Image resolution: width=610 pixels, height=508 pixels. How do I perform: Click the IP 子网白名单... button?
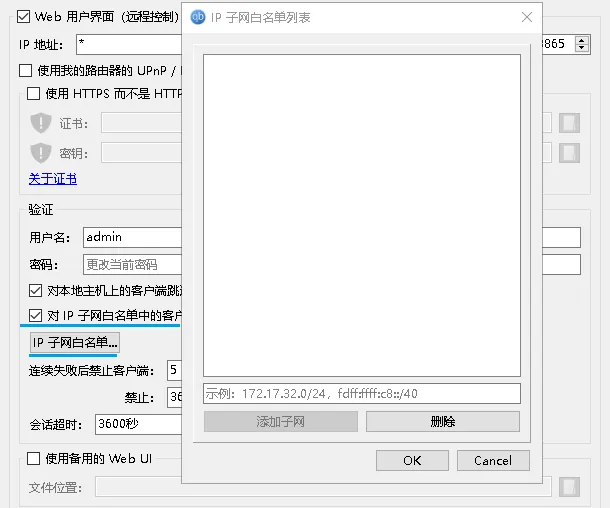coord(75,342)
